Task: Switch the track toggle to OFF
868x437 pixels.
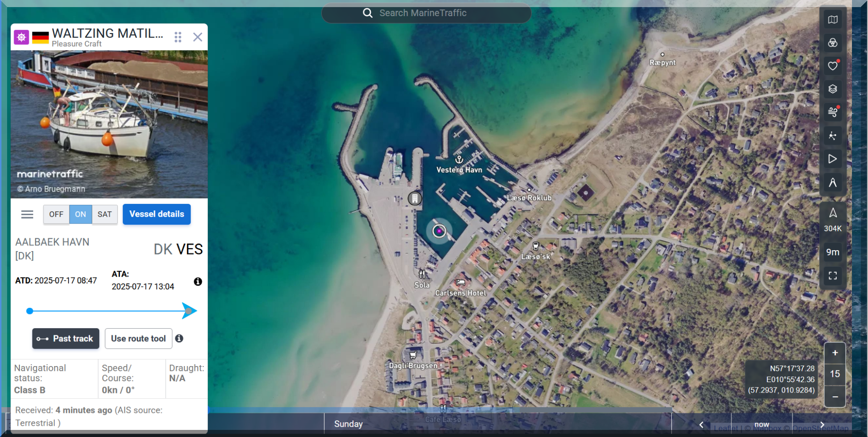Action: [56, 214]
